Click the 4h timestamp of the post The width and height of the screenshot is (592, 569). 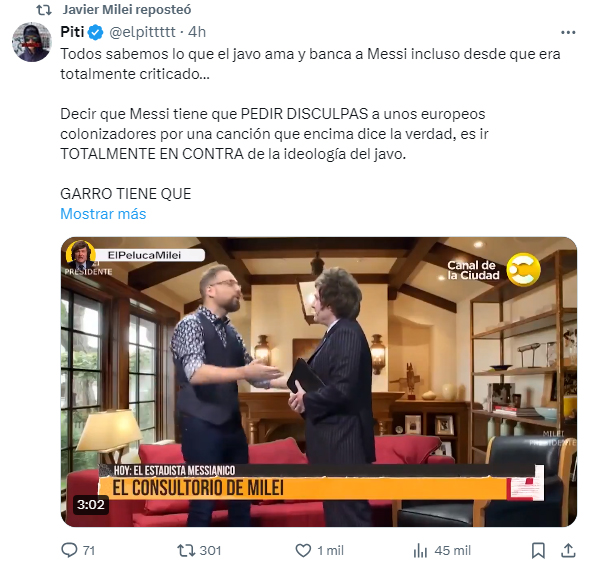[x=197, y=32]
